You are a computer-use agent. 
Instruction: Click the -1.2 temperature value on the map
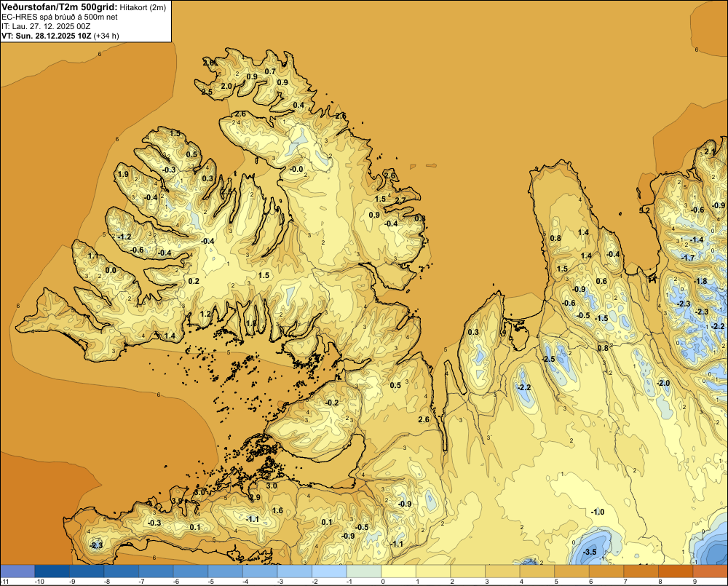tap(124, 237)
